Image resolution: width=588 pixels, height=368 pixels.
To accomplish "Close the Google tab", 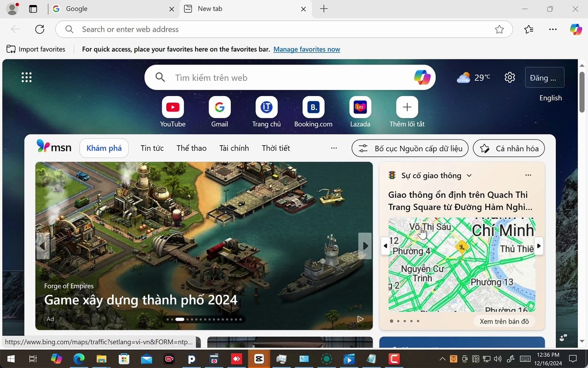I will (171, 9).
